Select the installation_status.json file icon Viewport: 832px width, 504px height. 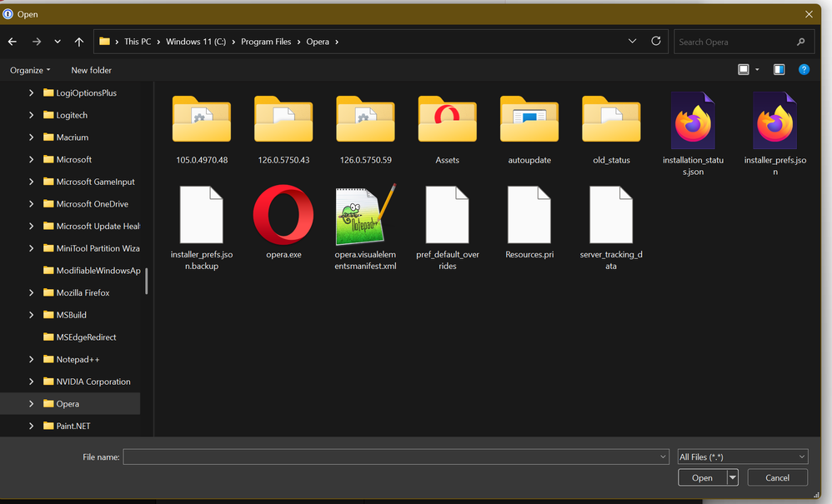point(693,122)
